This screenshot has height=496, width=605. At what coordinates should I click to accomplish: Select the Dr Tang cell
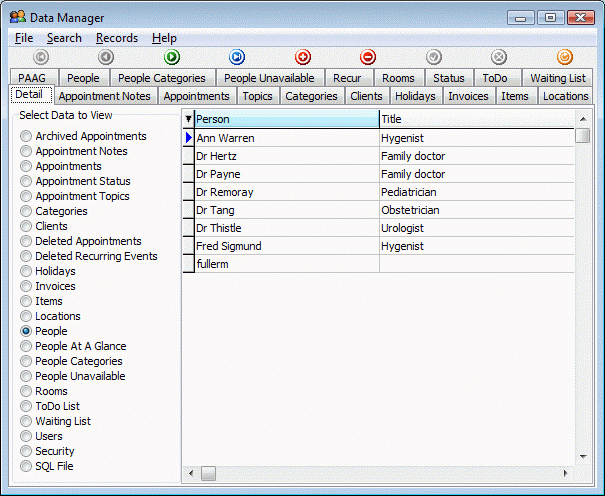tap(287, 210)
